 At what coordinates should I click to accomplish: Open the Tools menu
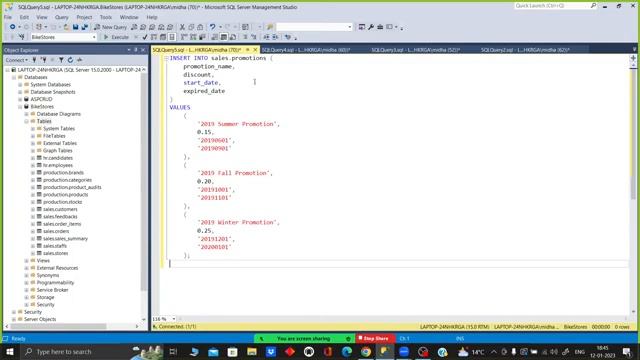(x=106, y=17)
